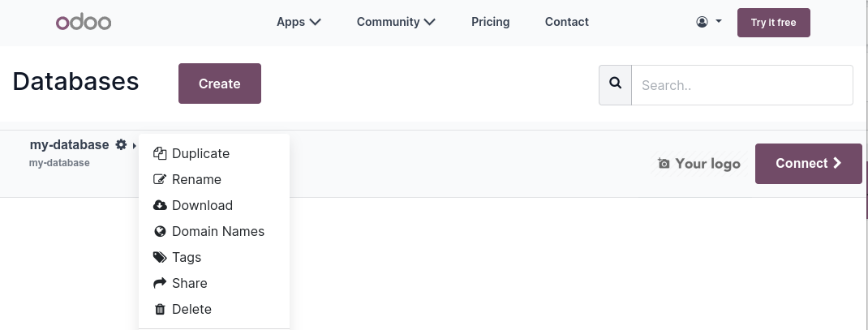
Task: Click the Download cloud icon
Action: pyautogui.click(x=160, y=205)
